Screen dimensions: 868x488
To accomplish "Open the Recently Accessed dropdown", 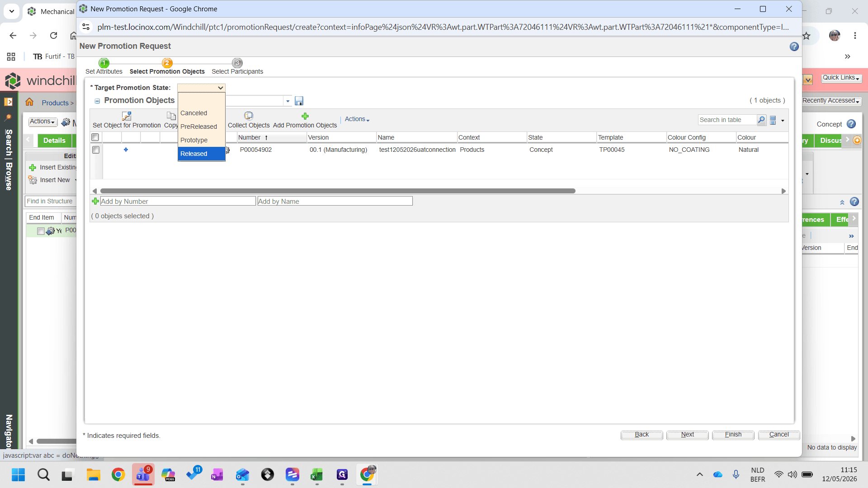I will pos(831,101).
